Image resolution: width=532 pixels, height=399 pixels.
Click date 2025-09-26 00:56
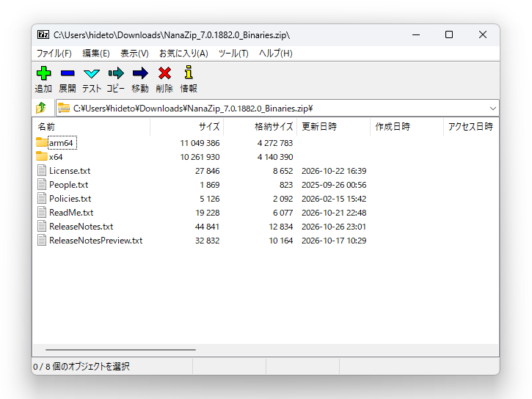coord(334,185)
